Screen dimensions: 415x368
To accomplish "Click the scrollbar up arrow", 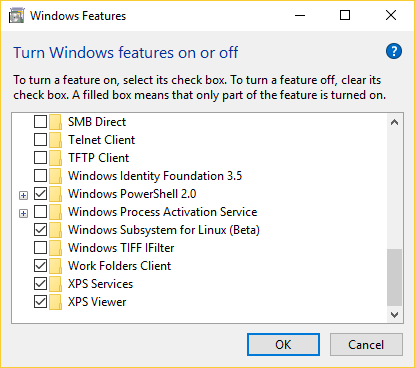I will click(394, 122).
